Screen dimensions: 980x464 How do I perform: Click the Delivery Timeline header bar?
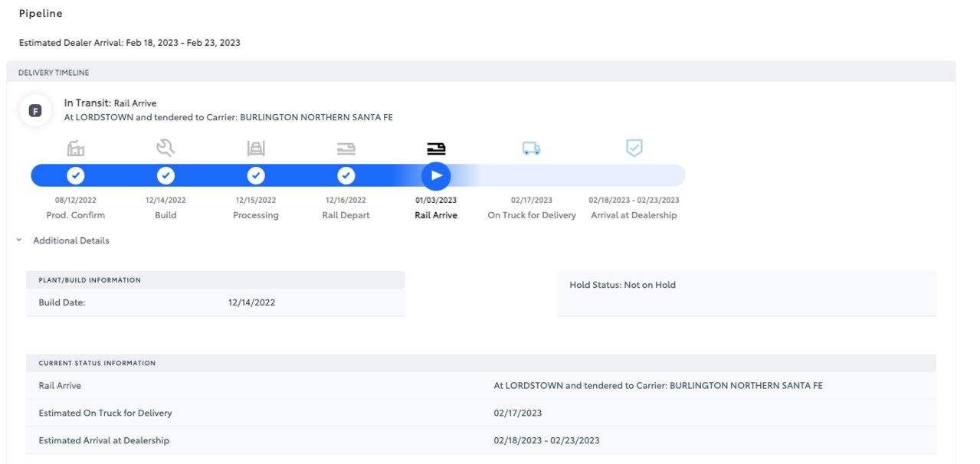tap(481, 72)
